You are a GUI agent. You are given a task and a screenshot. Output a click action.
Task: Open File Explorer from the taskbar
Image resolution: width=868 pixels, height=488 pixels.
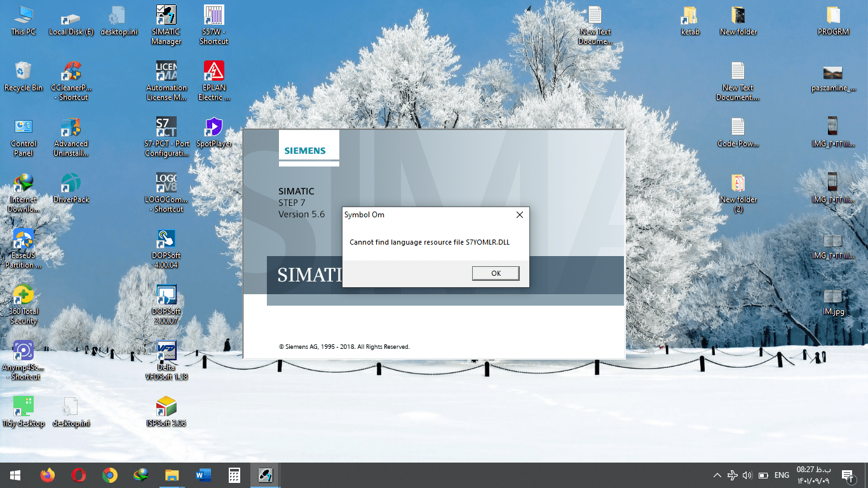tap(172, 475)
